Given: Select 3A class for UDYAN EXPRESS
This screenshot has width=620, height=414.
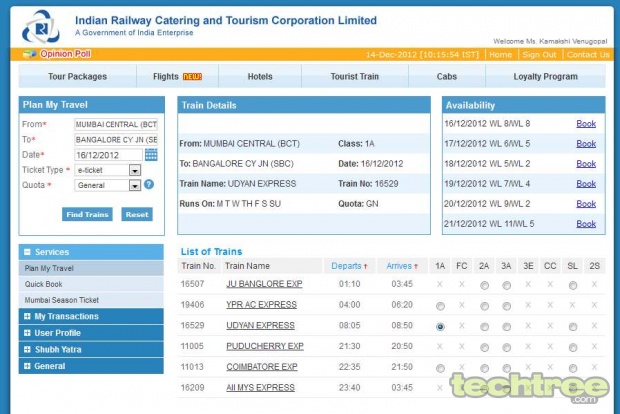Looking at the screenshot, I should click(x=507, y=327).
